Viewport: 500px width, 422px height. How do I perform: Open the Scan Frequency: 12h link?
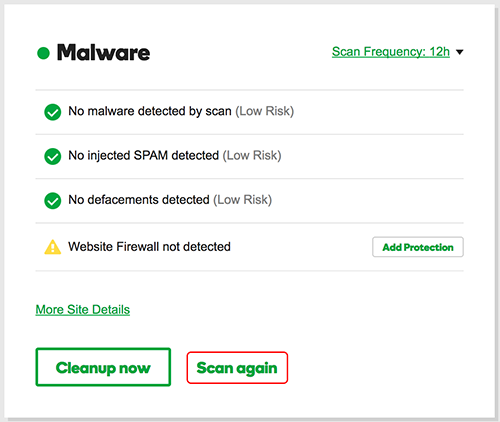click(x=391, y=52)
